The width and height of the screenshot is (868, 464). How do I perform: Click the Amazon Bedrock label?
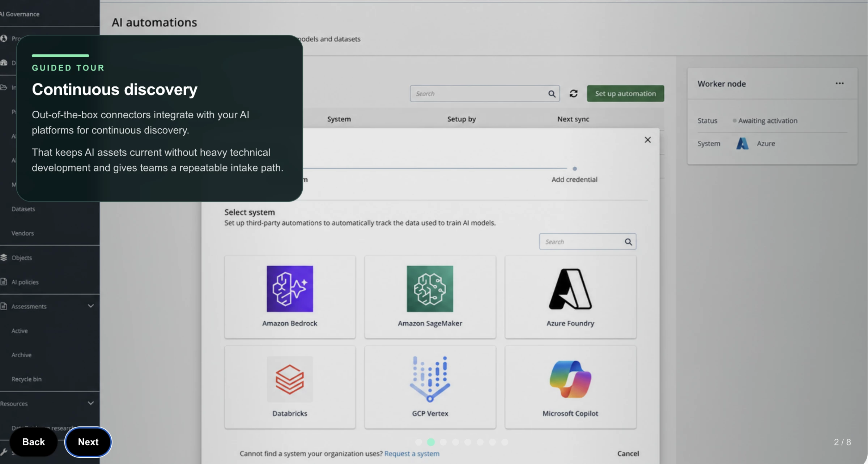(290, 323)
